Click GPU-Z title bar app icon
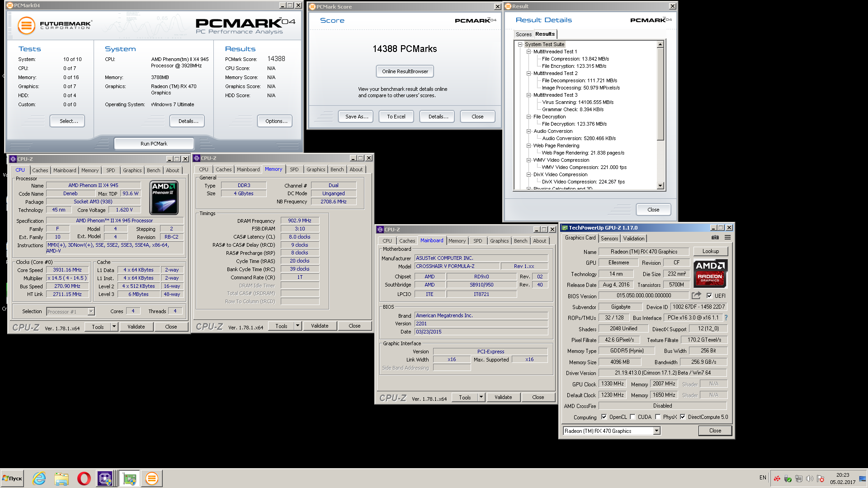The image size is (868, 488). pyautogui.click(x=564, y=228)
